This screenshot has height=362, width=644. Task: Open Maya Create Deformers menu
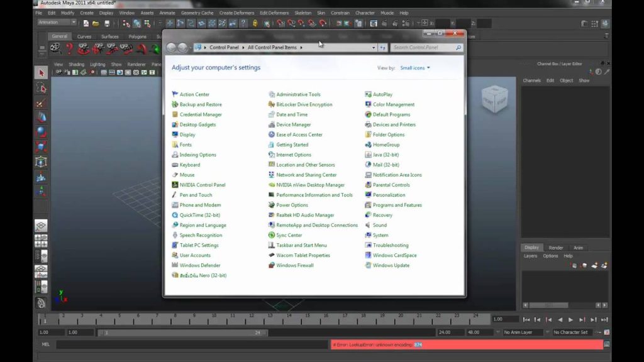click(x=236, y=13)
